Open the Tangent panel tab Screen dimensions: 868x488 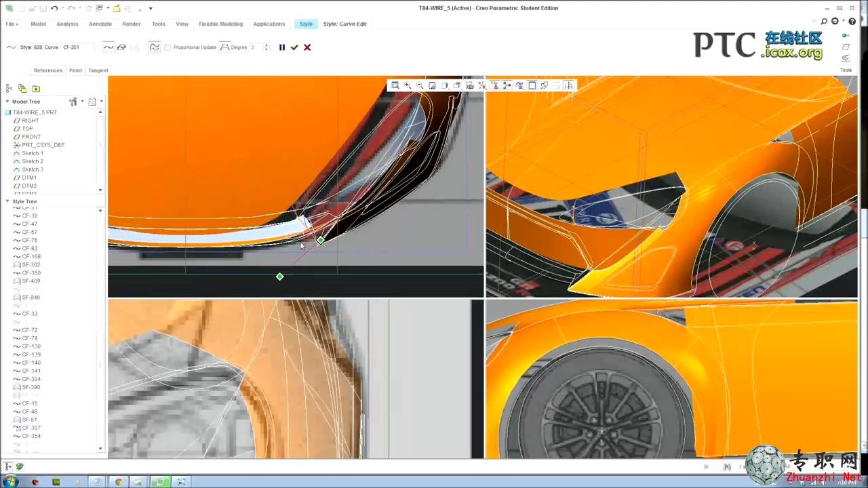98,70
